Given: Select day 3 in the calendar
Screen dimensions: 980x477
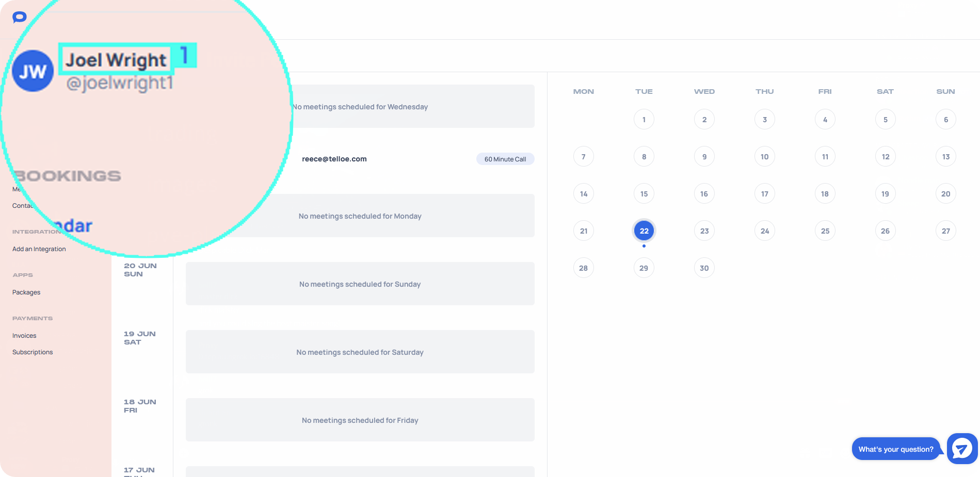Looking at the screenshot, I should [765, 120].
